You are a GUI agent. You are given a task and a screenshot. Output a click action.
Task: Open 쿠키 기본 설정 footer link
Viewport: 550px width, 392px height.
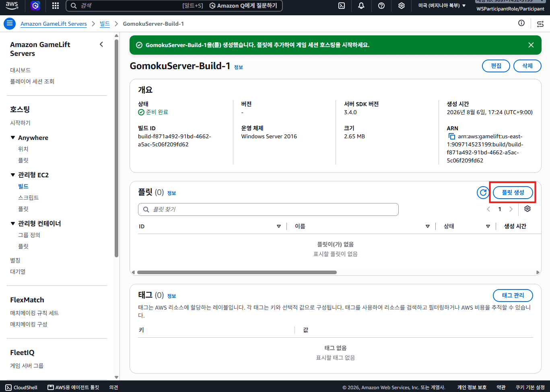point(530,387)
